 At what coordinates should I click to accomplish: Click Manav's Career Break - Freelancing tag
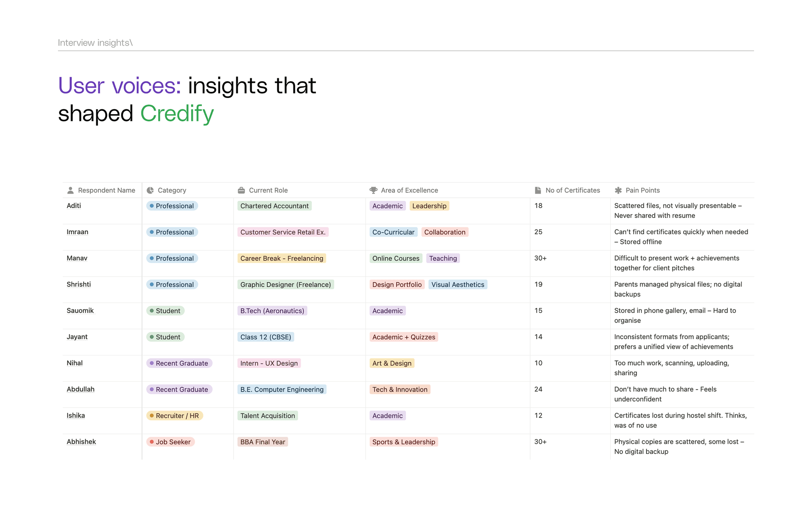[282, 258]
